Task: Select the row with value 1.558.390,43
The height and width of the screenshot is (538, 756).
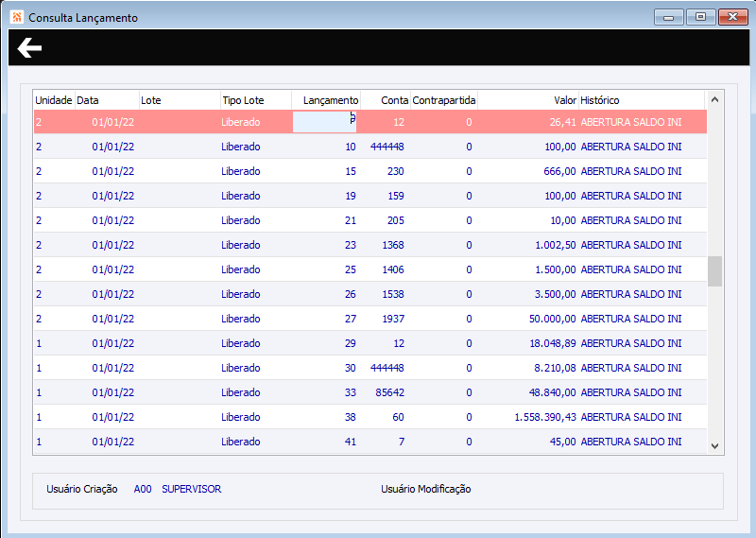Action: point(545,417)
